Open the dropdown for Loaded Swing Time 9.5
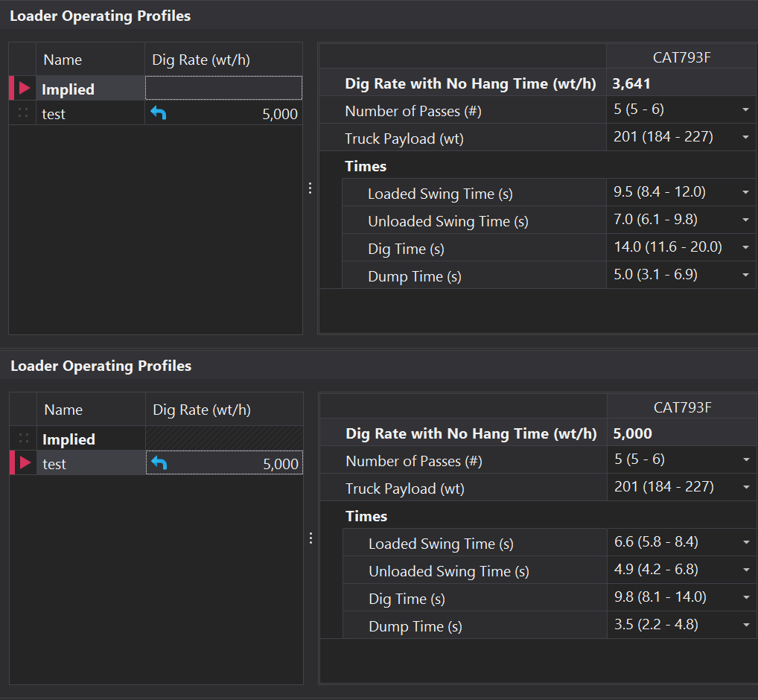This screenshot has width=758, height=700. 745,193
